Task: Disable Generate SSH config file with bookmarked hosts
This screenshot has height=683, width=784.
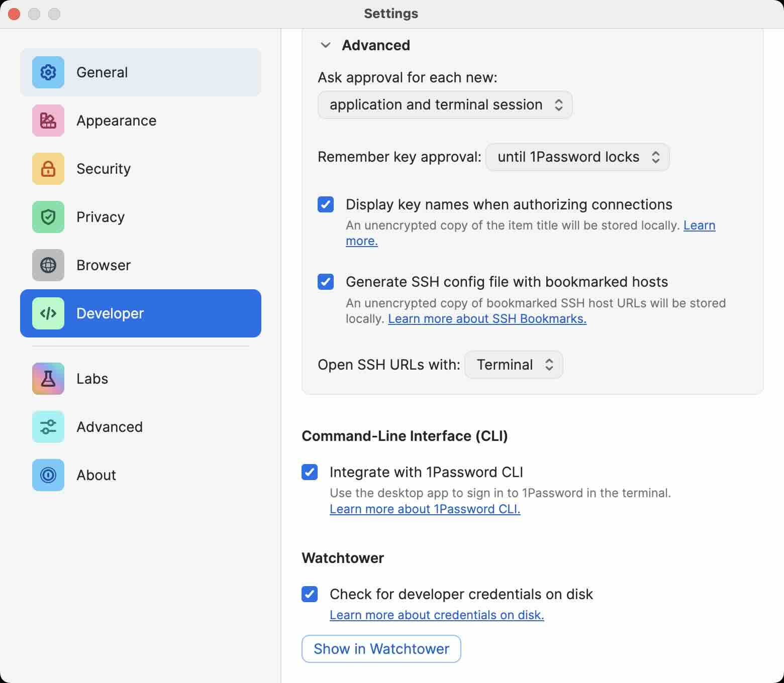Action: point(326,282)
